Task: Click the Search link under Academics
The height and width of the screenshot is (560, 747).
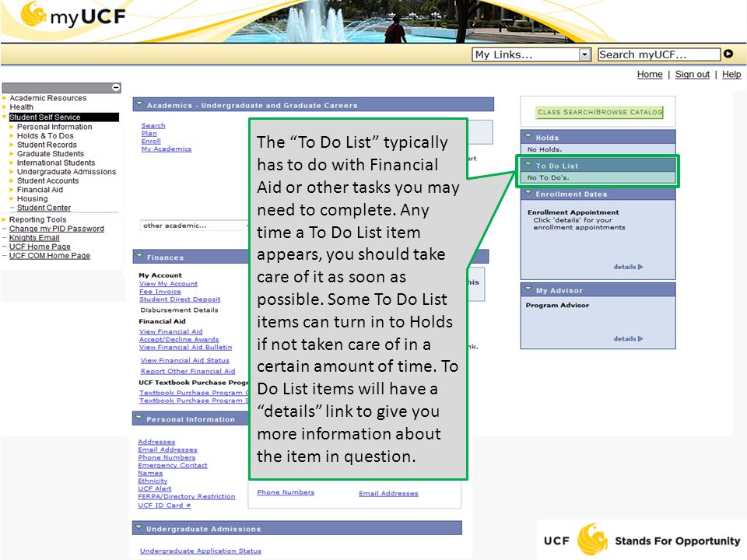Action: (x=153, y=126)
